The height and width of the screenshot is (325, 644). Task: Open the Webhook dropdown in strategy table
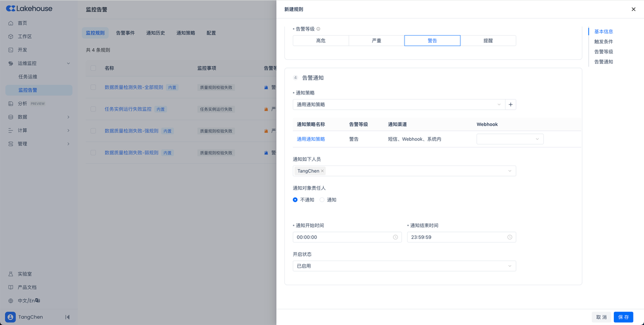(x=510, y=139)
